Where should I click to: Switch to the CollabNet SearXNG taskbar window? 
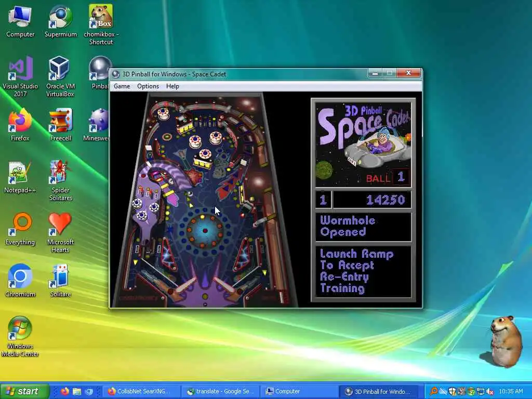point(141,391)
